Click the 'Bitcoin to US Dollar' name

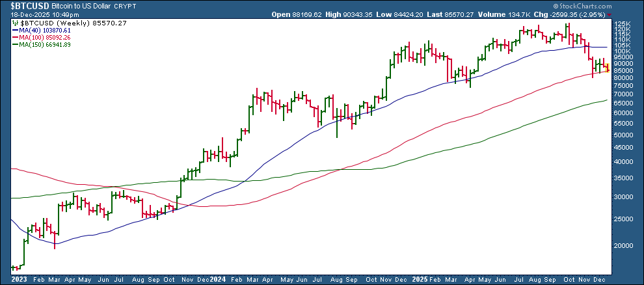click(x=81, y=6)
